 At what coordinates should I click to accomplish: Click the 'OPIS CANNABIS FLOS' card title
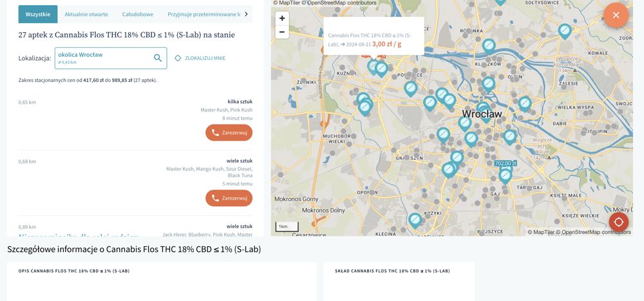74,271
